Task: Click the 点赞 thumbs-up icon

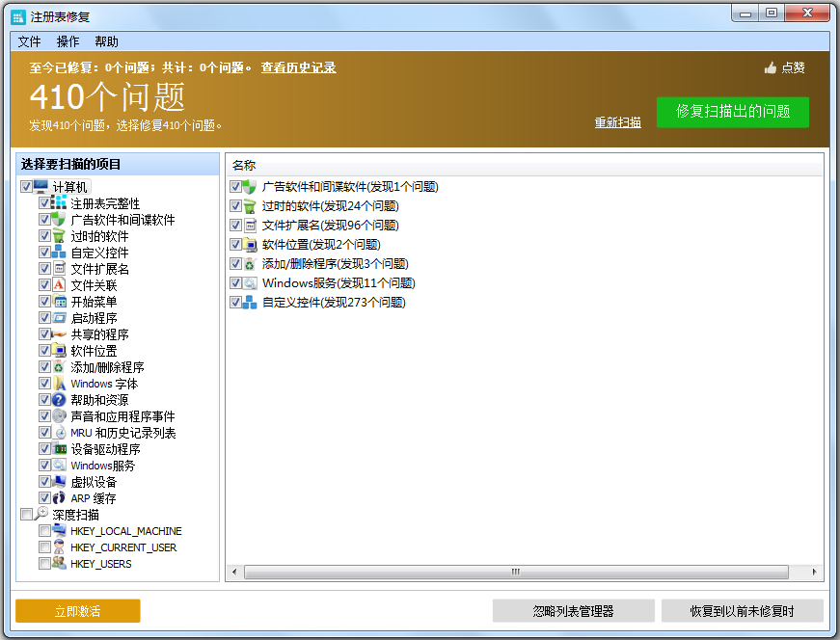Action: (x=769, y=67)
